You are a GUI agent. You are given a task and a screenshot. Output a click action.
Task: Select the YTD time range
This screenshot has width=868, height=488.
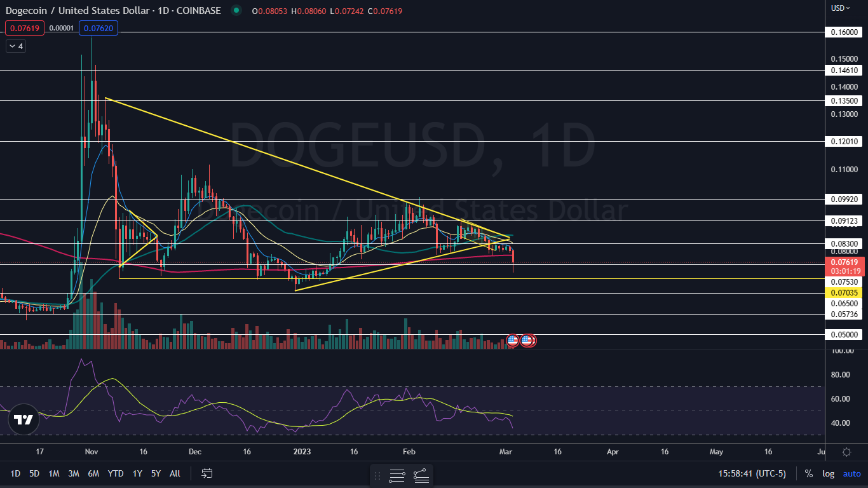pyautogui.click(x=116, y=473)
